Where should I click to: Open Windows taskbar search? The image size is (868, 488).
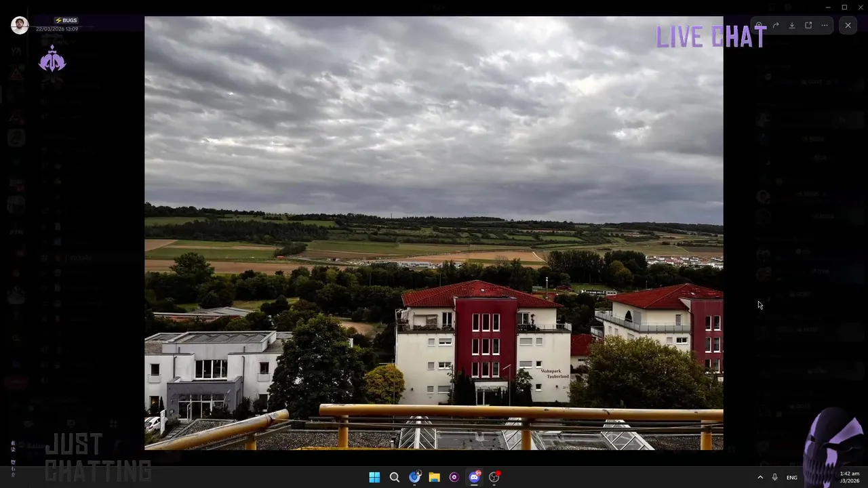[x=394, y=477]
